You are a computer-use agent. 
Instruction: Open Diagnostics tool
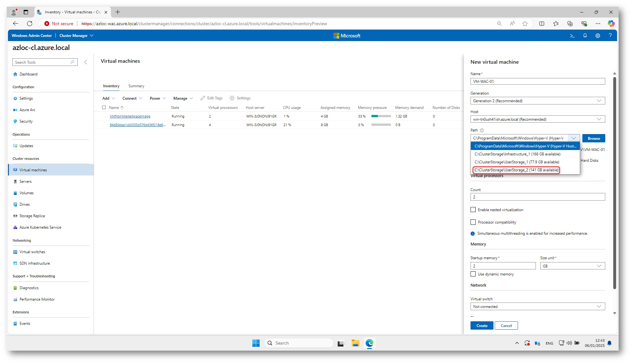click(x=29, y=288)
